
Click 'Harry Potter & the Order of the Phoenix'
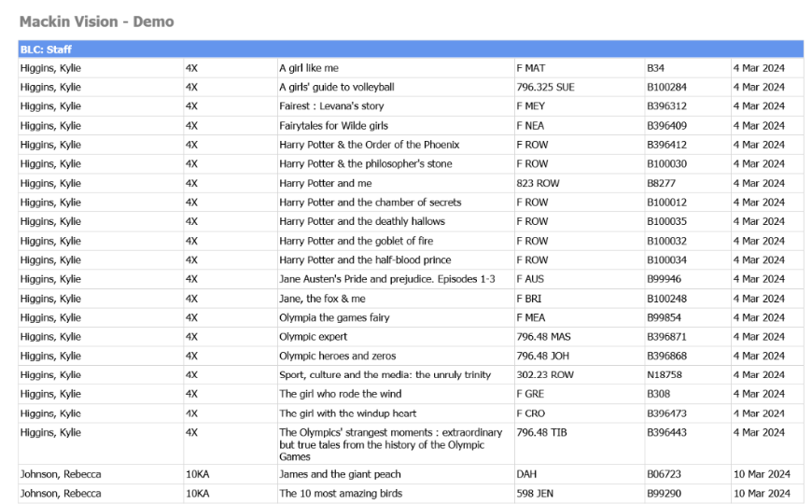(x=370, y=145)
